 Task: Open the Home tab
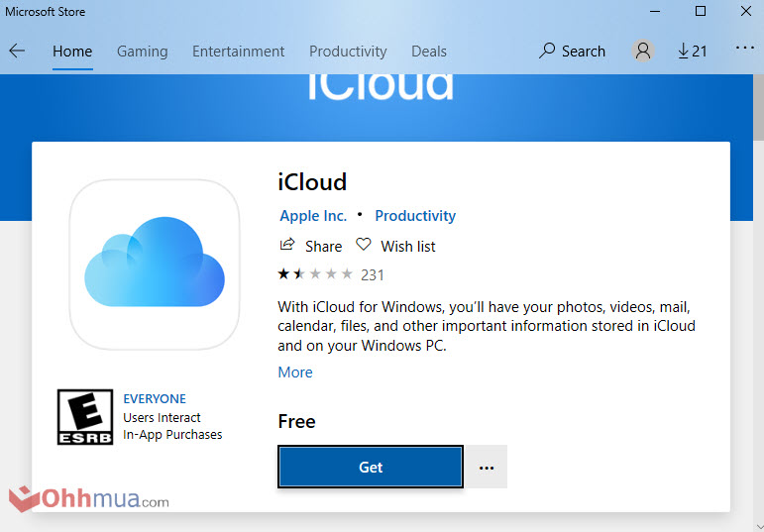pos(72,52)
